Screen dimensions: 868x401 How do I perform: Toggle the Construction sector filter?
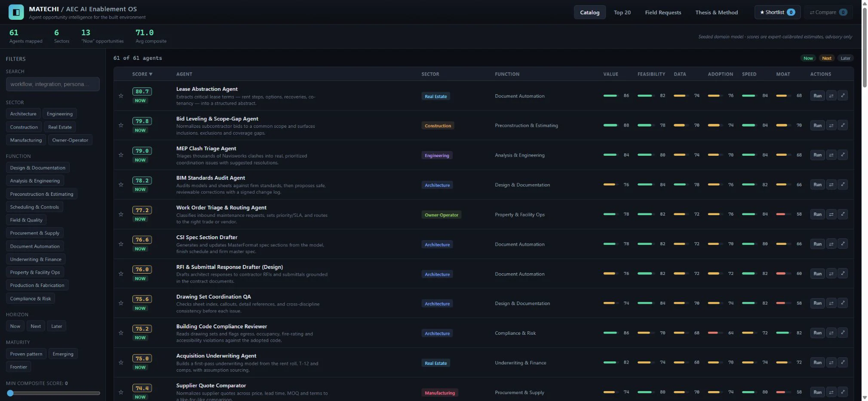24,127
